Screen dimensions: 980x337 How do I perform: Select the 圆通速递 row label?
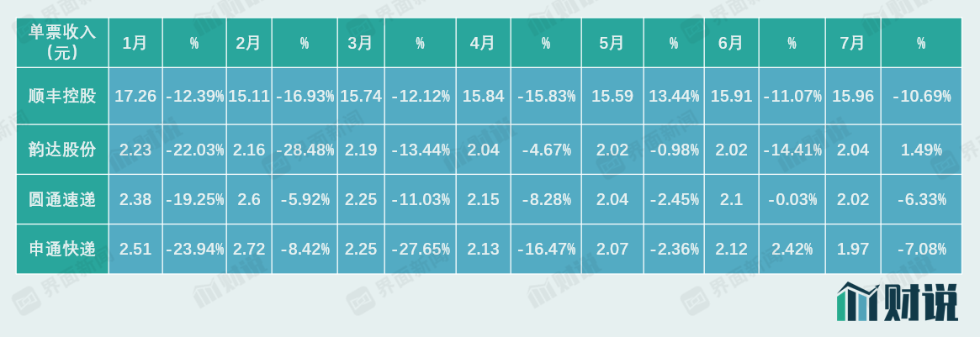[x=62, y=199]
